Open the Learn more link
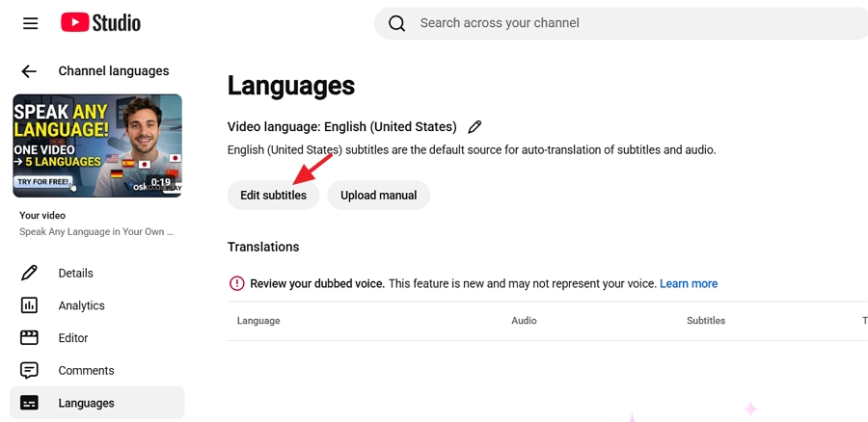The height and width of the screenshot is (422, 868). (689, 283)
